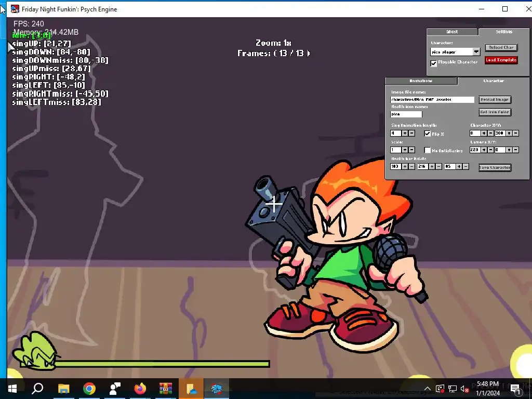Increase Camera Y value with plus
The image size is (532, 399).
(x=509, y=150)
